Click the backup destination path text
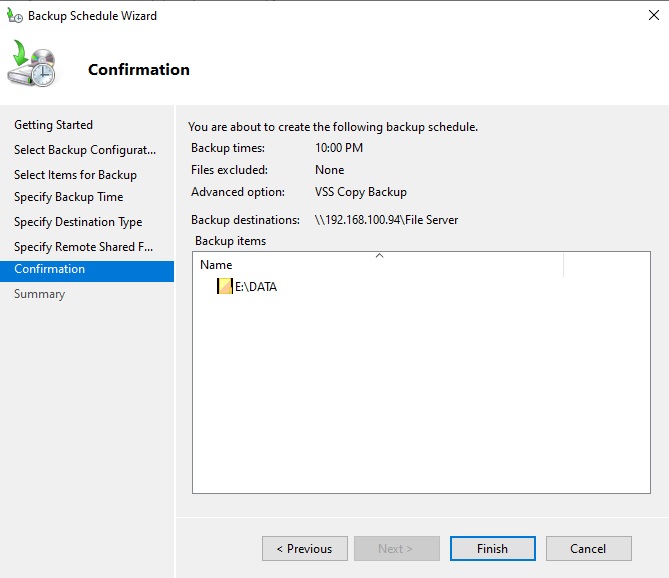This screenshot has height=578, width=669. coord(386,220)
